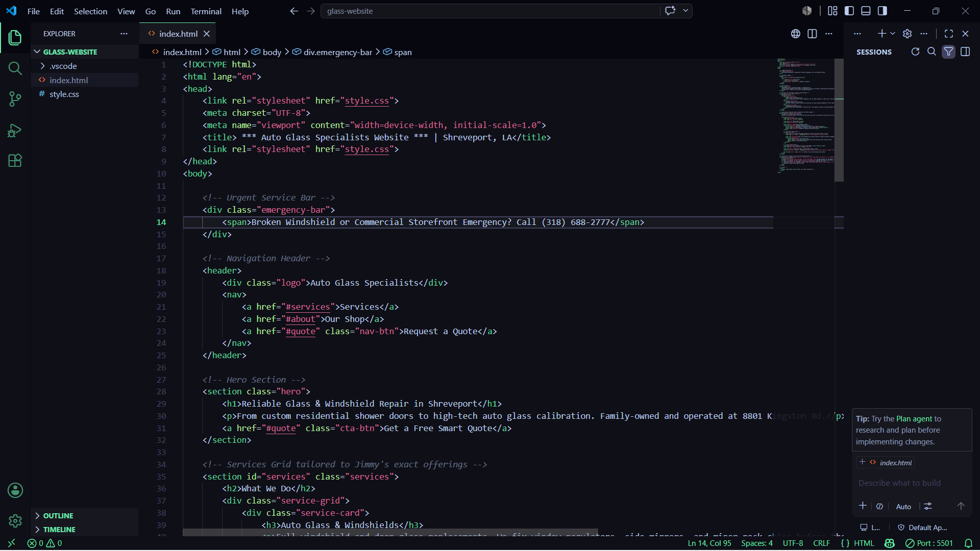Go forward with navigation arrow
980x551 pixels.
tap(311, 11)
